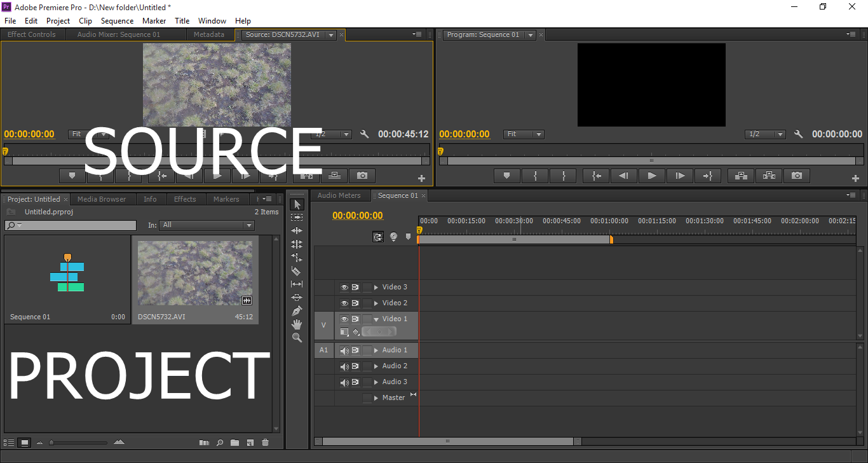Click the Lift button in Program monitor
The height and width of the screenshot is (463, 868).
coord(741,176)
